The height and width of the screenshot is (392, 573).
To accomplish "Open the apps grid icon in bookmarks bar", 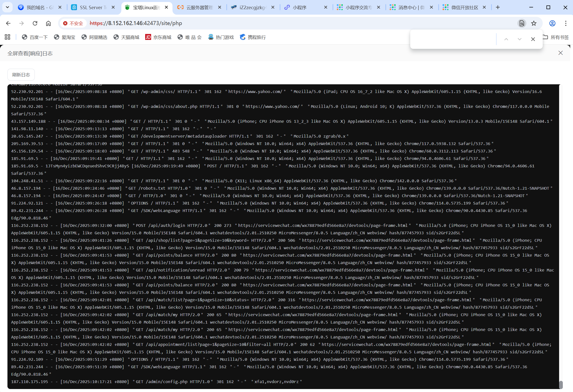I will tap(7, 37).
